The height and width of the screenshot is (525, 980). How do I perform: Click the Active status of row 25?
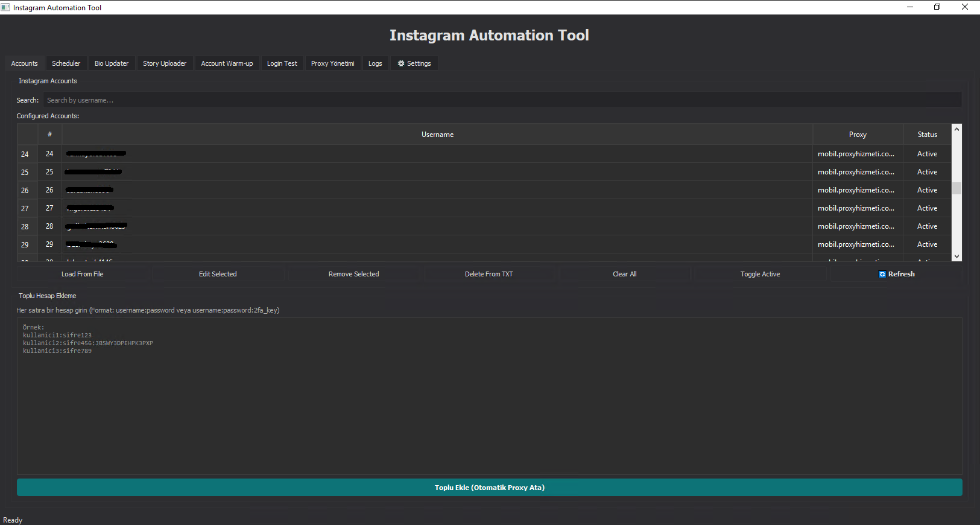[927, 172]
